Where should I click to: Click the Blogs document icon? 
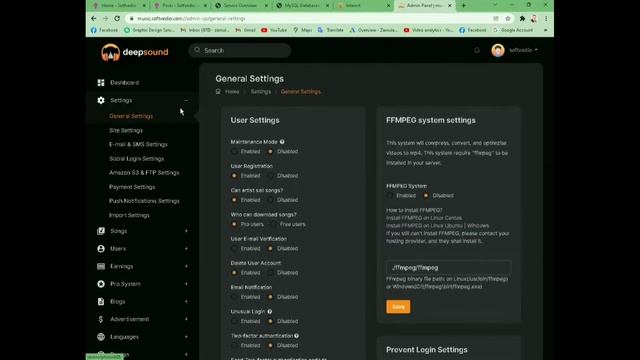point(101,301)
